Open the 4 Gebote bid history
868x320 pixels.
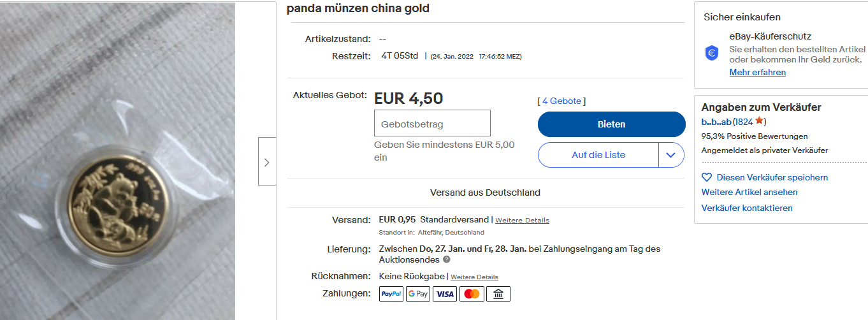point(561,101)
